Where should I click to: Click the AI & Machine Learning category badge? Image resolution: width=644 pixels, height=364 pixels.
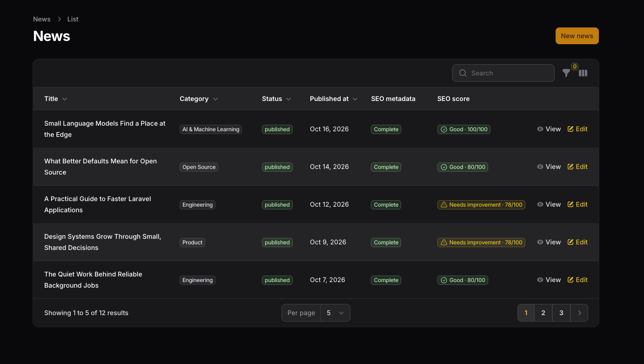point(211,129)
